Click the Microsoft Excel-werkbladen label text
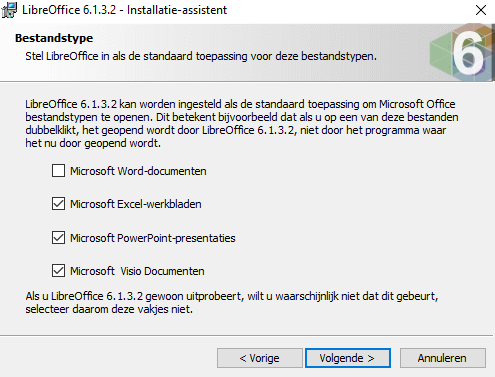Viewport: 495px width, 377px height. click(136, 204)
